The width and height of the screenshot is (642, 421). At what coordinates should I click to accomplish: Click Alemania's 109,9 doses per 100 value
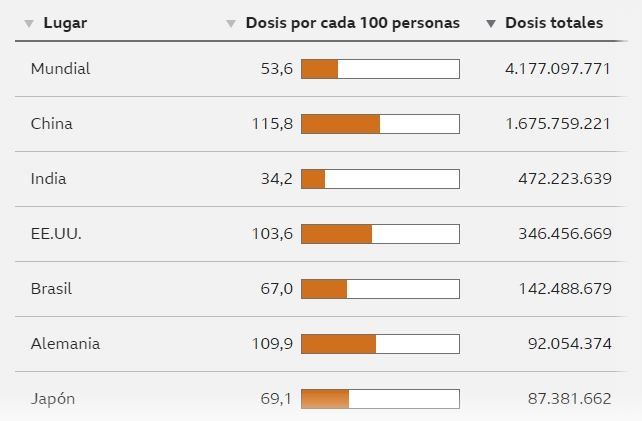click(272, 344)
